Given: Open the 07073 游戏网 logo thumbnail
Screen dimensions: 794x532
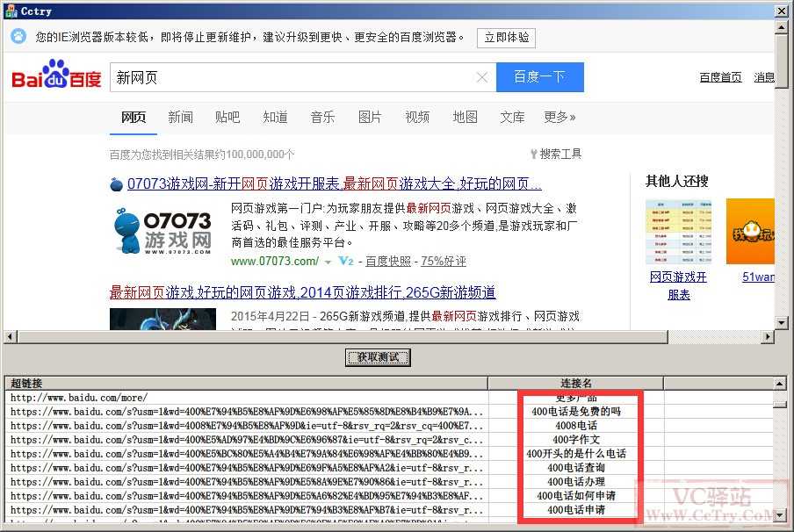Looking at the screenshot, I should pyautogui.click(x=162, y=230).
